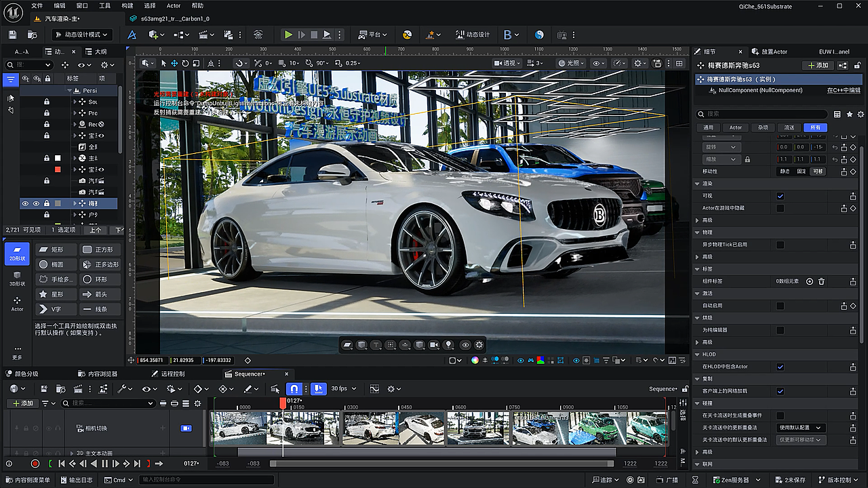Click the camera lock icon on 相机切换 track

[185, 428]
